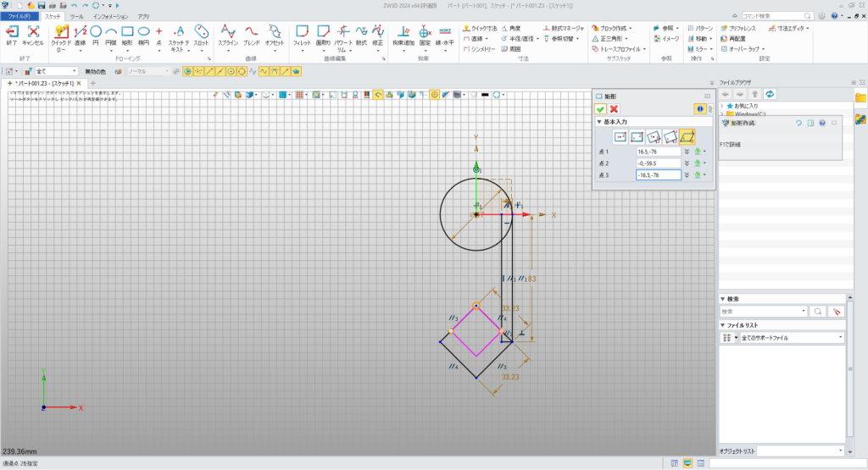Select the Circle (円) drawing tool
This screenshot has height=470, width=868.
coord(96,33)
